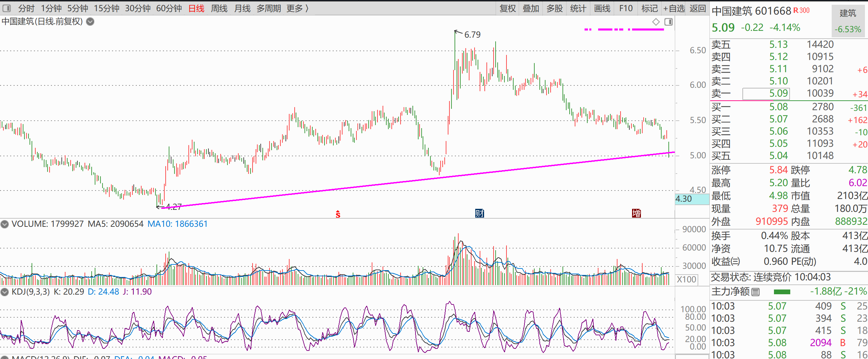Image resolution: width=868 pixels, height=359 pixels.
Task: Switch to 分时 intraday view
Action: coord(26,8)
